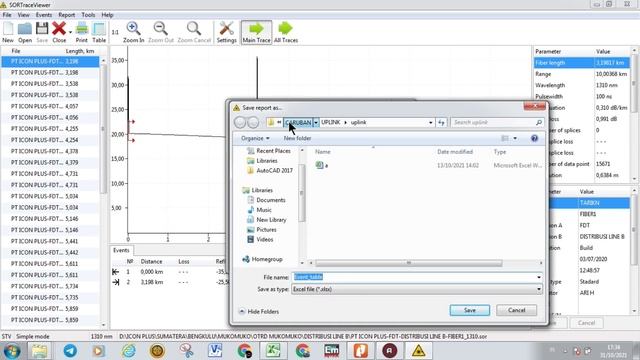
Task: Open the Close button dropdown arrow in toolbar
Action: [70, 32]
